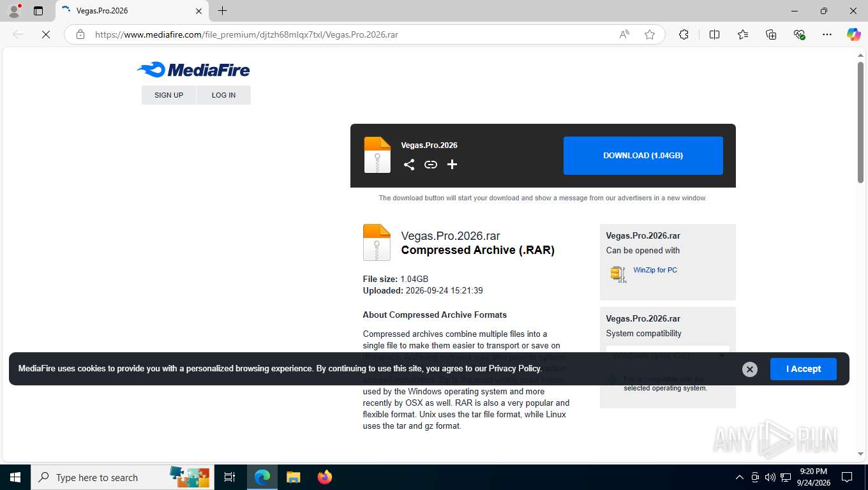The width and height of the screenshot is (868, 490).
Task: Open browser Extensions puzzle icon
Action: [x=684, y=34]
